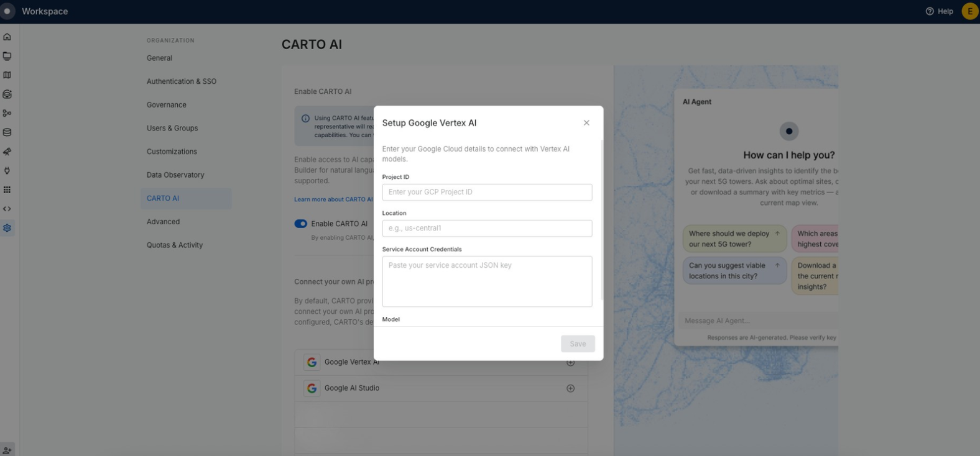
Task: Open Developers code icon in sidebar
Action: (x=7, y=209)
